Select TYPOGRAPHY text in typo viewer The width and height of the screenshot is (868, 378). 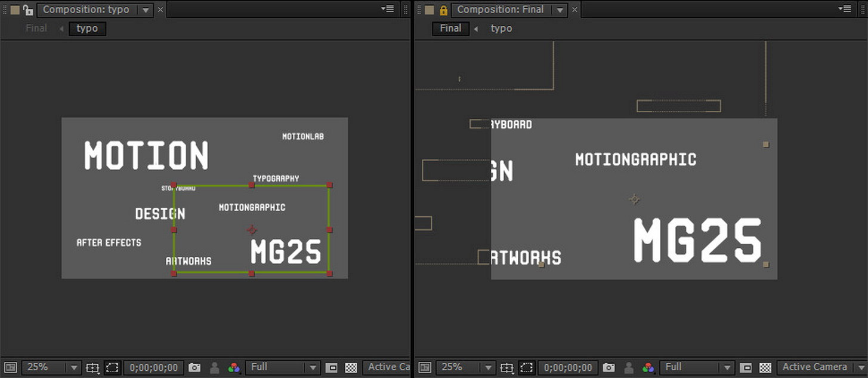pos(276,178)
